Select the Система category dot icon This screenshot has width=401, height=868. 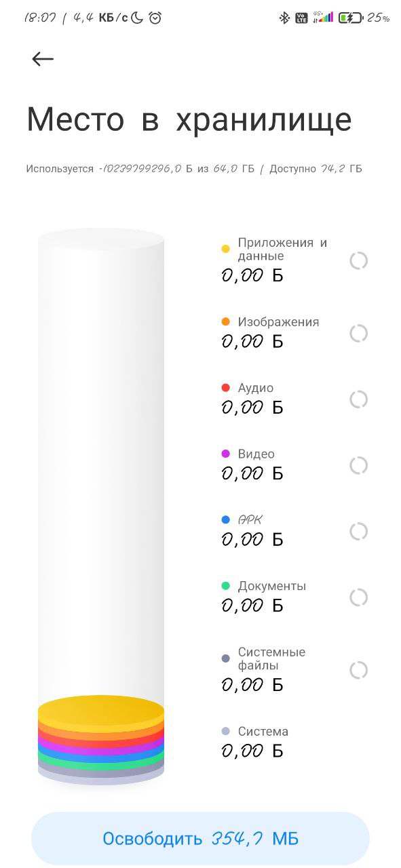pyautogui.click(x=227, y=731)
